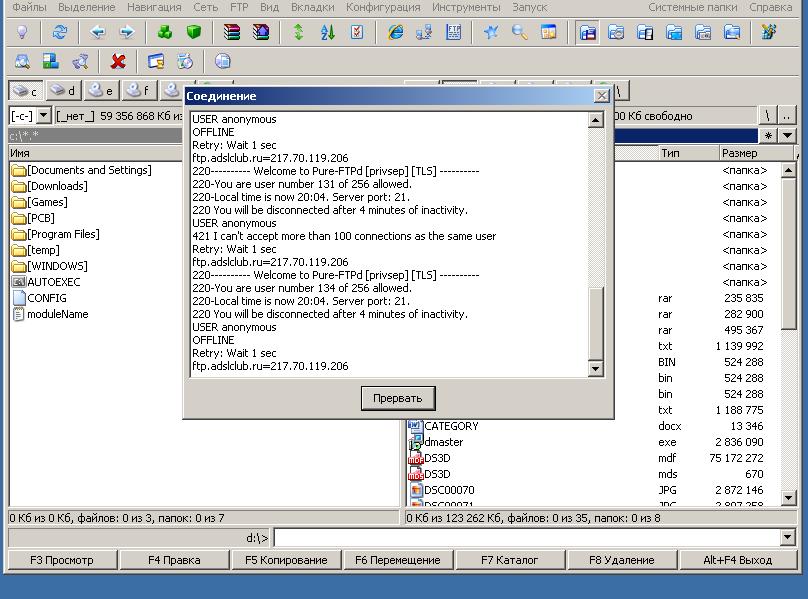Click the single green cube icon
808x599 pixels.
[x=194, y=32]
